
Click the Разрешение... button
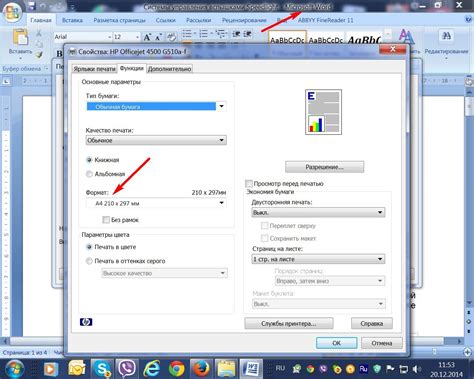pos(324,167)
